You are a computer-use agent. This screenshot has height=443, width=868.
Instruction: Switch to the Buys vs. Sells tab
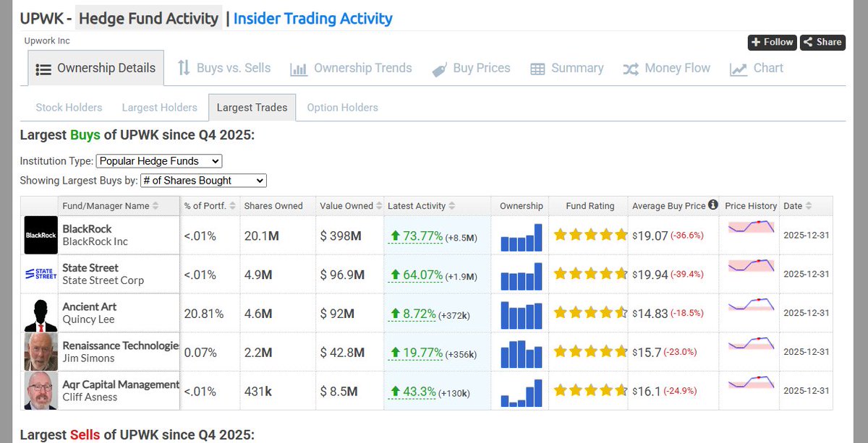(x=224, y=68)
